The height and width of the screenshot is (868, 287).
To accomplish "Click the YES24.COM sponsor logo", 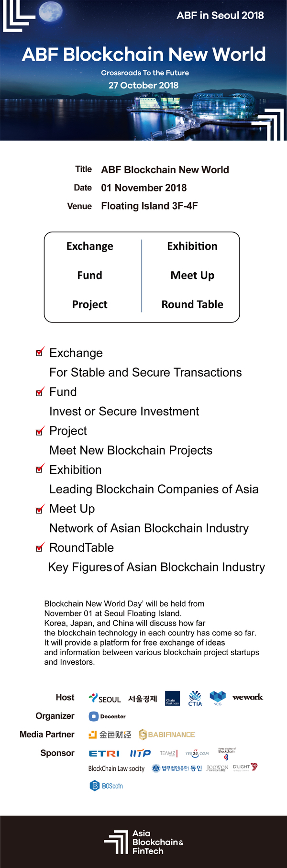I will [x=197, y=753].
